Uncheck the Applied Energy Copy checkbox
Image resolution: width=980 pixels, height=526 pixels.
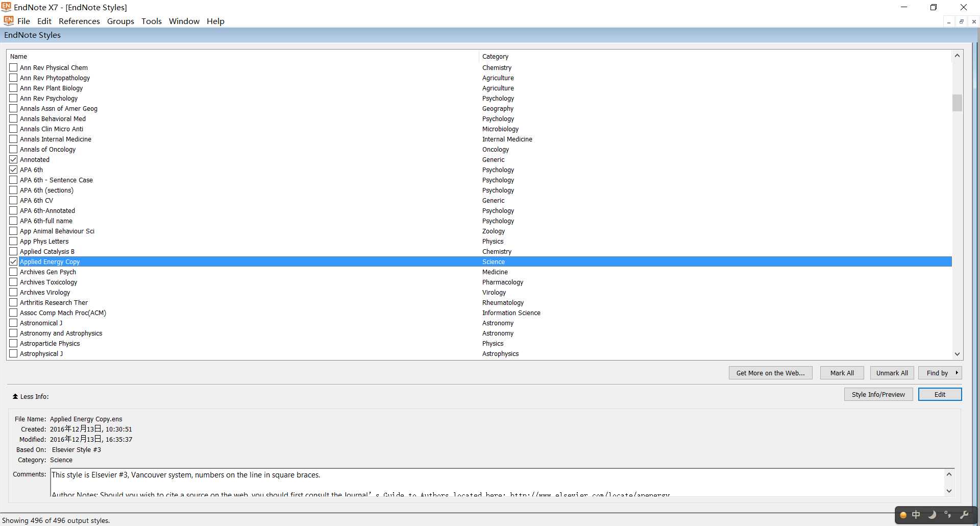click(13, 261)
